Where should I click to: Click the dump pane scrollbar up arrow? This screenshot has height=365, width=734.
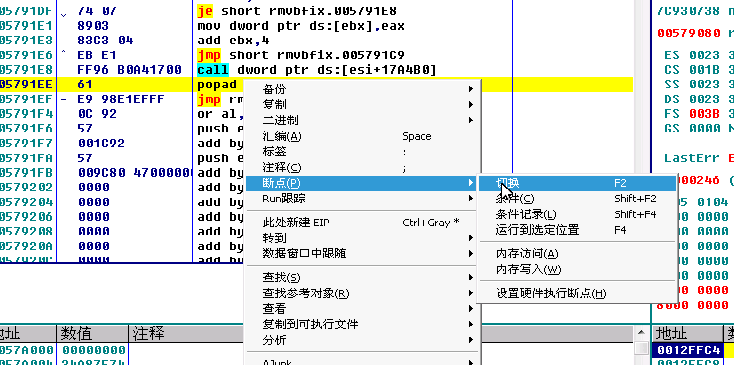click(x=641, y=333)
